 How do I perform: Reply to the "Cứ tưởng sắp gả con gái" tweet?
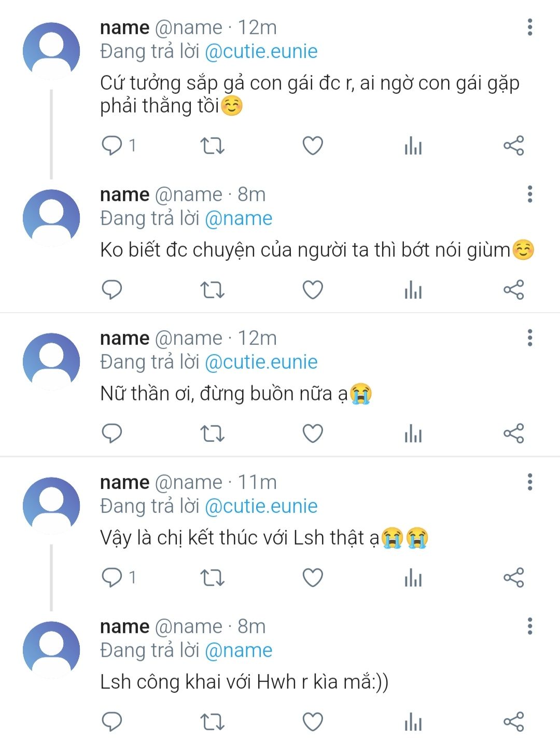coord(111,146)
